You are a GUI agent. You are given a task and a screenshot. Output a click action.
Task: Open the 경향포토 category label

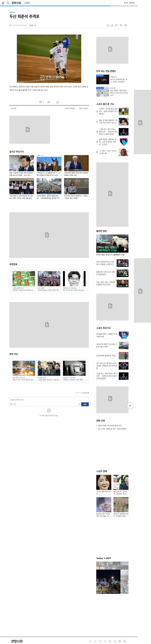(x=12, y=12)
